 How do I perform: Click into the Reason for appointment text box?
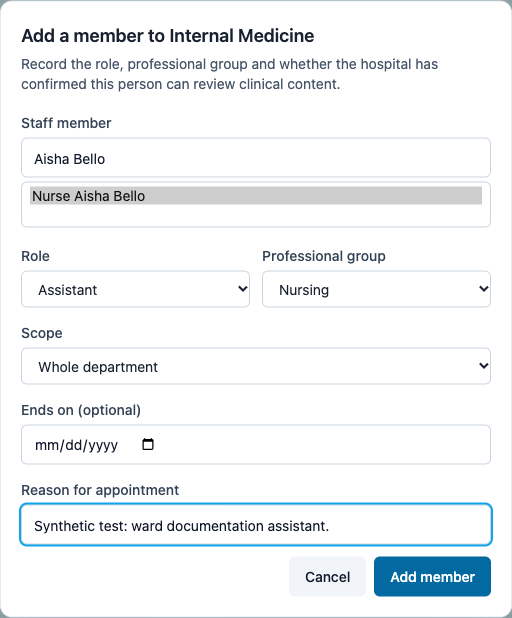point(256,525)
